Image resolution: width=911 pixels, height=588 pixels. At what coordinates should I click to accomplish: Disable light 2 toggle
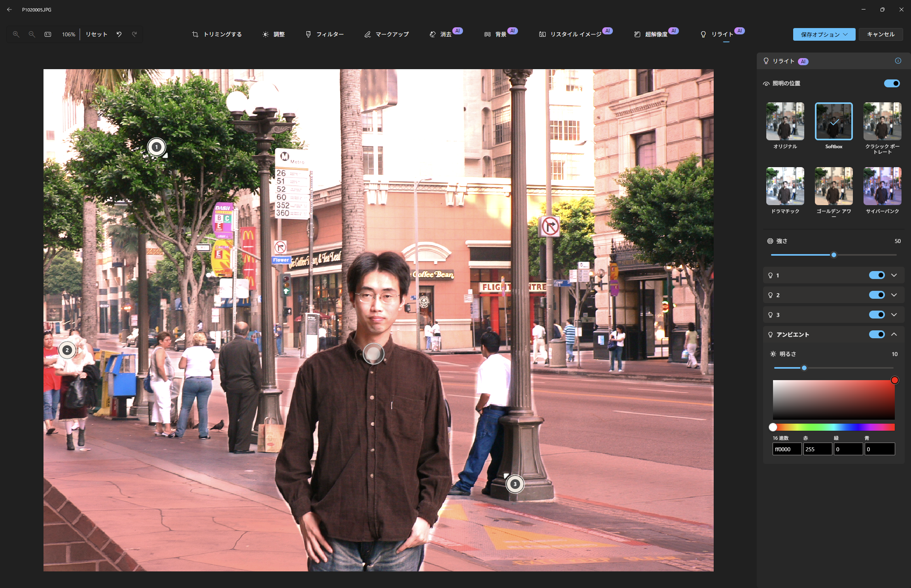[x=877, y=295]
